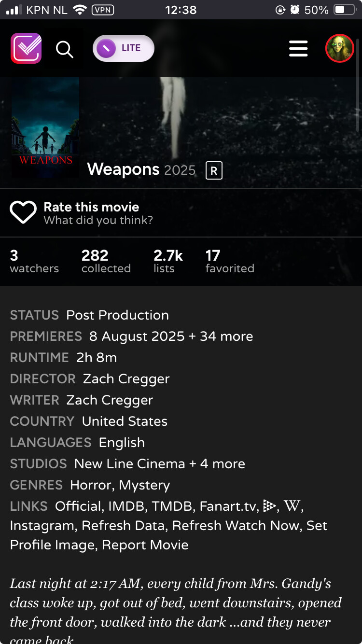The width and height of the screenshot is (362, 644).
Task: Show the R certification badge
Action: (x=214, y=170)
